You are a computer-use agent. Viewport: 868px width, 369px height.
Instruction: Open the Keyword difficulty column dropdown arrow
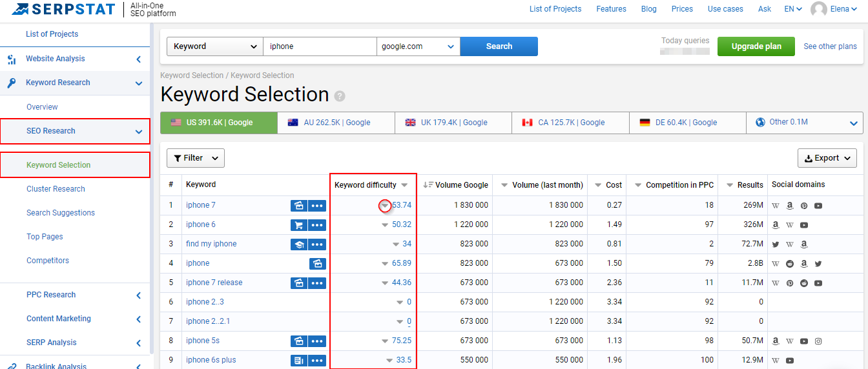click(x=404, y=185)
